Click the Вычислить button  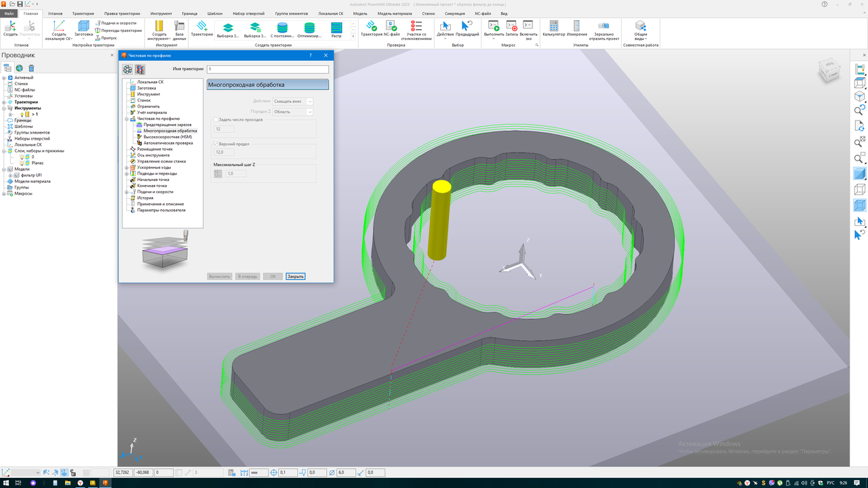220,277
